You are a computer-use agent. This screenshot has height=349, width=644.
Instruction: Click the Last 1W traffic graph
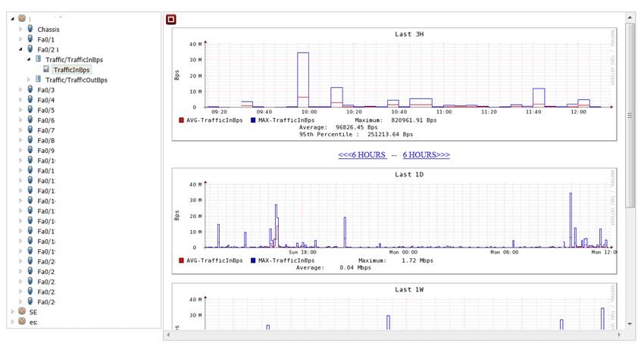pyautogui.click(x=394, y=307)
